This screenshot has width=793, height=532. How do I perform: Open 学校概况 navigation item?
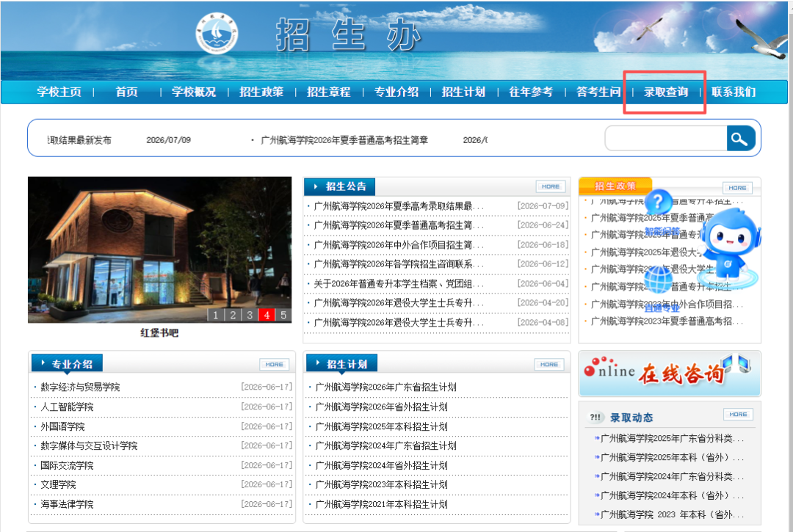click(x=194, y=92)
